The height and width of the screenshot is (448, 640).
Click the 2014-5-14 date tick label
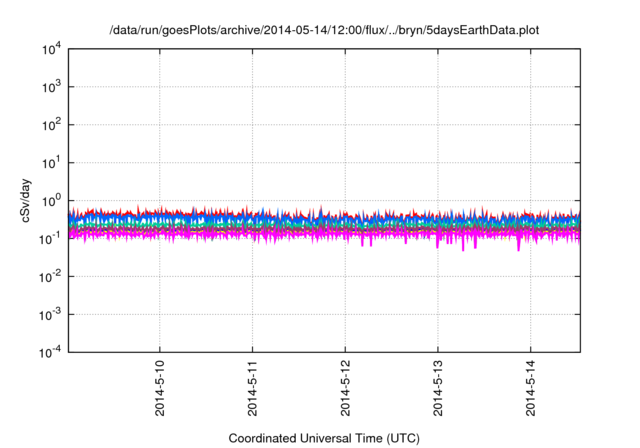click(531, 388)
